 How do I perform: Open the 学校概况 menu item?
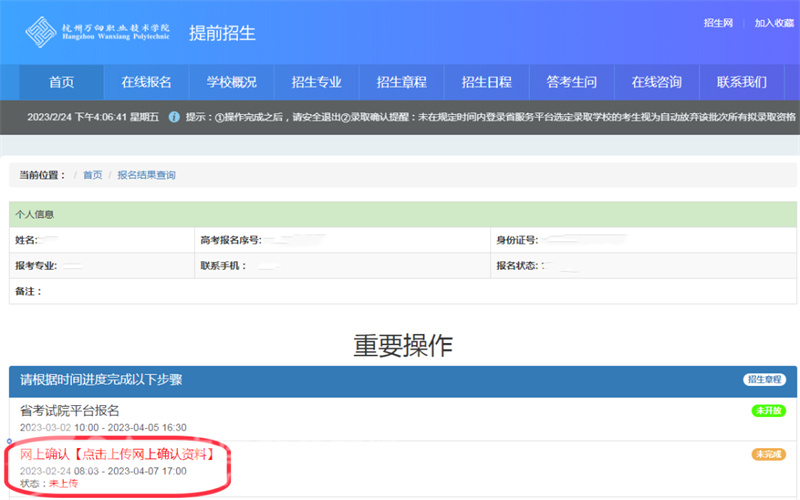tap(231, 82)
